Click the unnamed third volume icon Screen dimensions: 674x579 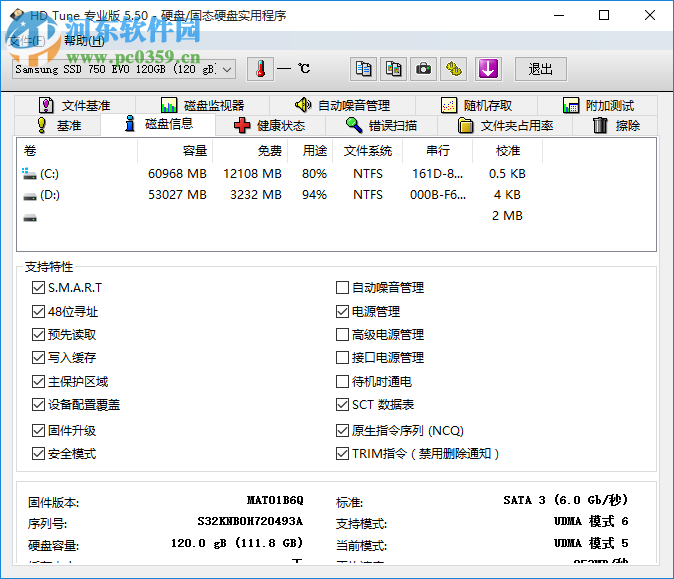pos(30,218)
